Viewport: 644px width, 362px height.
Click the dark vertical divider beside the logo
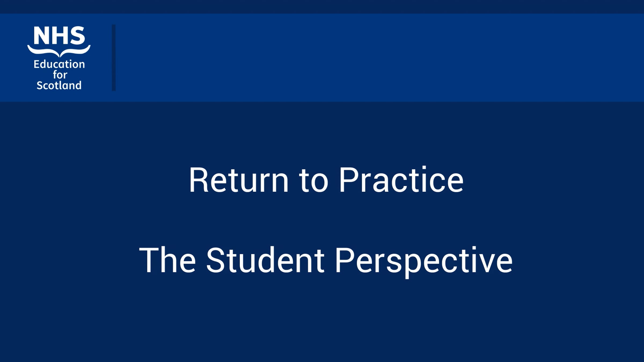(114, 58)
